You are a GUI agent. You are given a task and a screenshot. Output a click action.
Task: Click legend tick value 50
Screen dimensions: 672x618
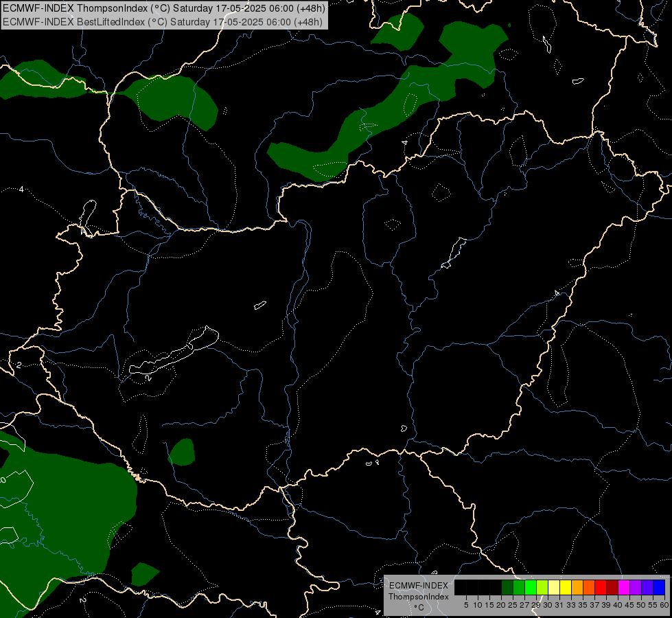tap(640, 605)
